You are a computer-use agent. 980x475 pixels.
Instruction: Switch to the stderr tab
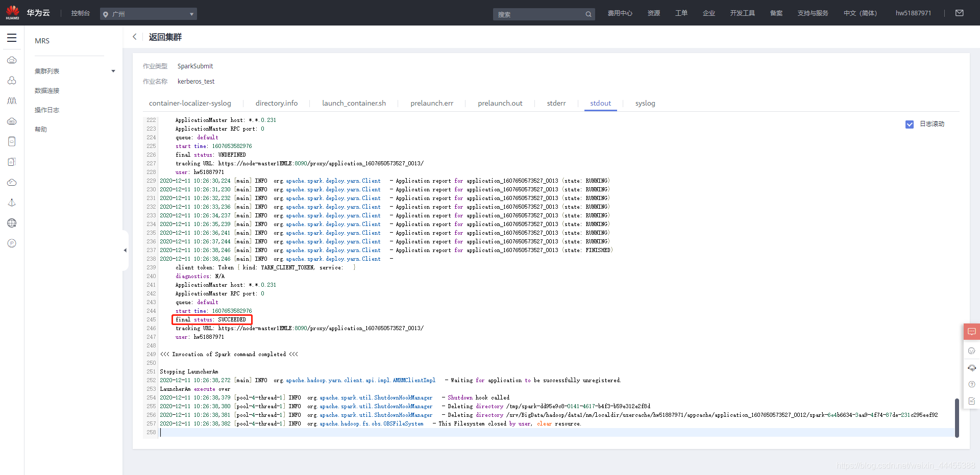(556, 103)
